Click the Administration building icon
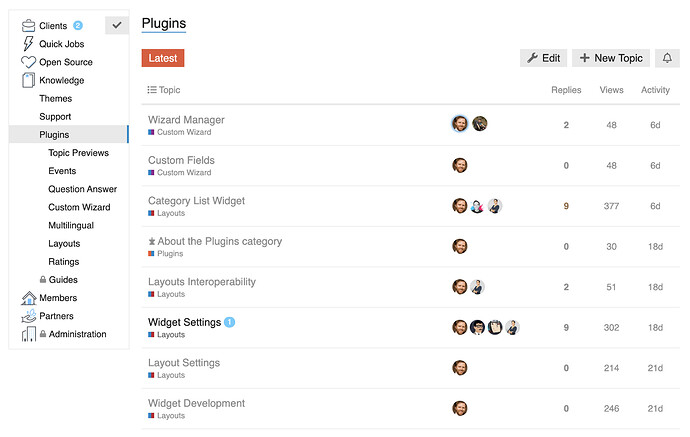 point(29,334)
